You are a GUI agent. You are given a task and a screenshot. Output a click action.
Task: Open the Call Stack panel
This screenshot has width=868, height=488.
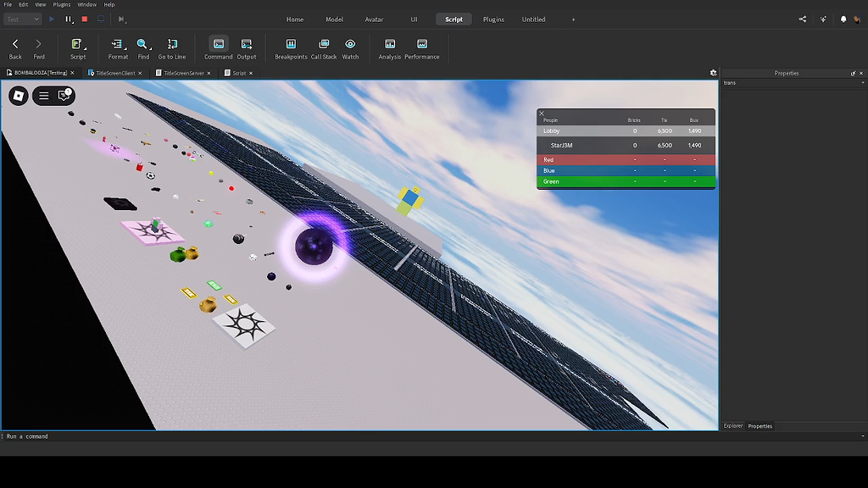tap(323, 48)
